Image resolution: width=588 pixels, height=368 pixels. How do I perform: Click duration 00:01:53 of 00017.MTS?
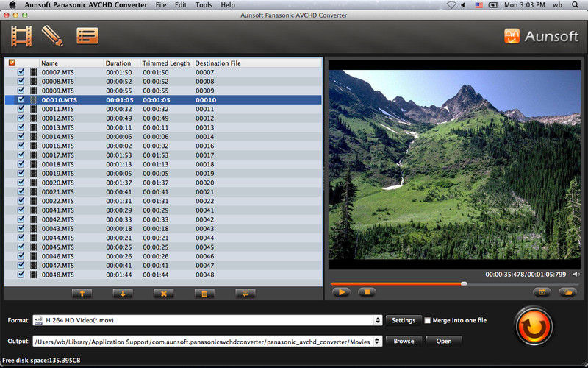pos(119,155)
